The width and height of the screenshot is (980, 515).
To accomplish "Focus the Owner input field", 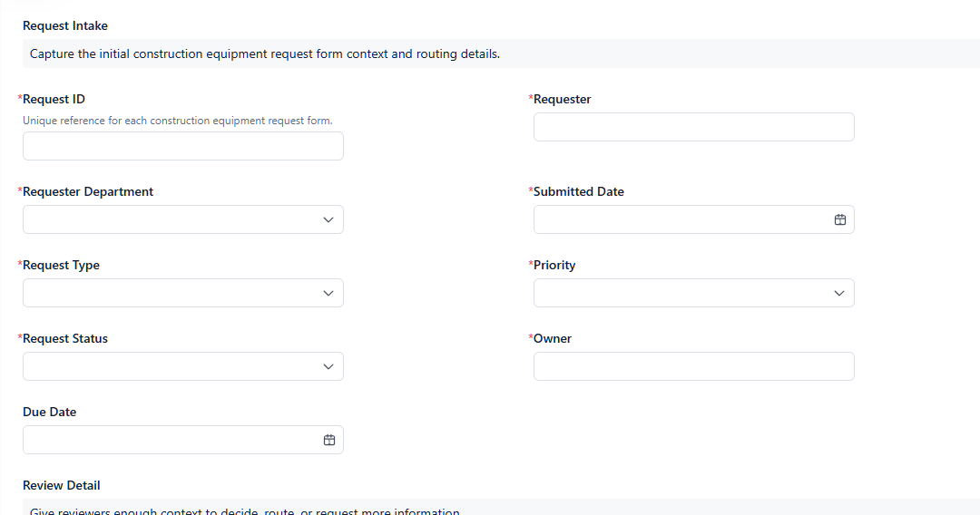I will pos(694,366).
